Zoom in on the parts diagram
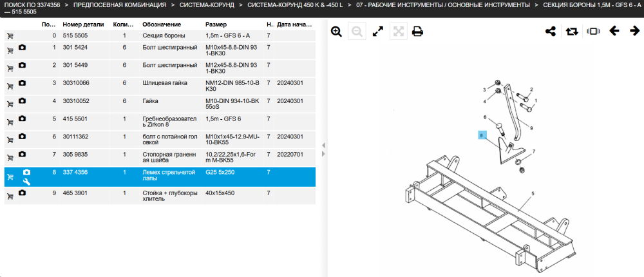 (x=336, y=32)
